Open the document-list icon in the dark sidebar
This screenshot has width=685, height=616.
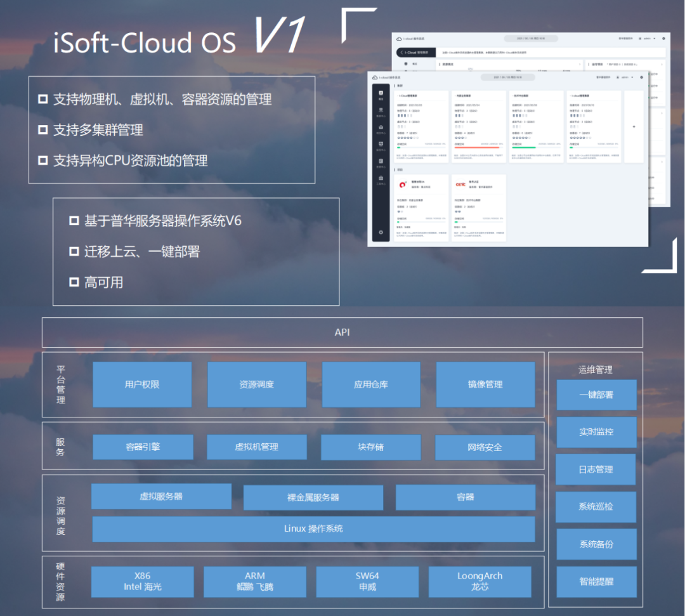pos(381,161)
